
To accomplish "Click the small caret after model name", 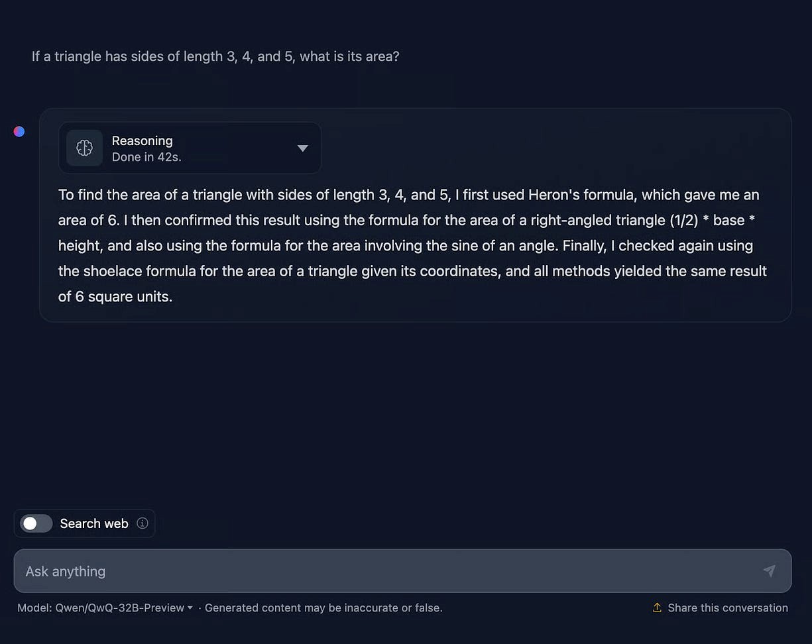I will coord(190,608).
